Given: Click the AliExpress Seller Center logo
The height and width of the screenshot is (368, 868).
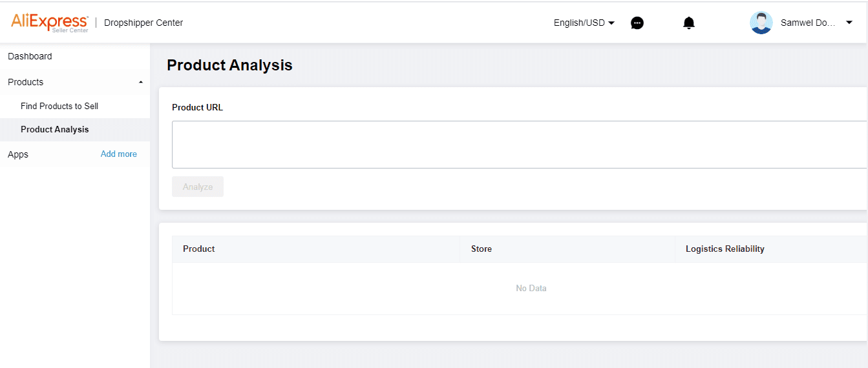Looking at the screenshot, I should 49,23.
